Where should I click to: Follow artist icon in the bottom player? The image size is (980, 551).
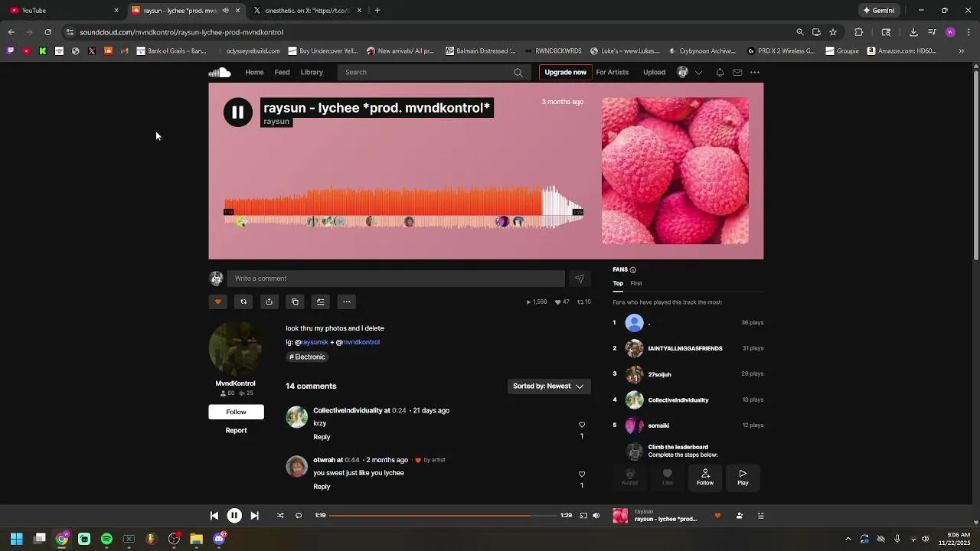click(740, 516)
